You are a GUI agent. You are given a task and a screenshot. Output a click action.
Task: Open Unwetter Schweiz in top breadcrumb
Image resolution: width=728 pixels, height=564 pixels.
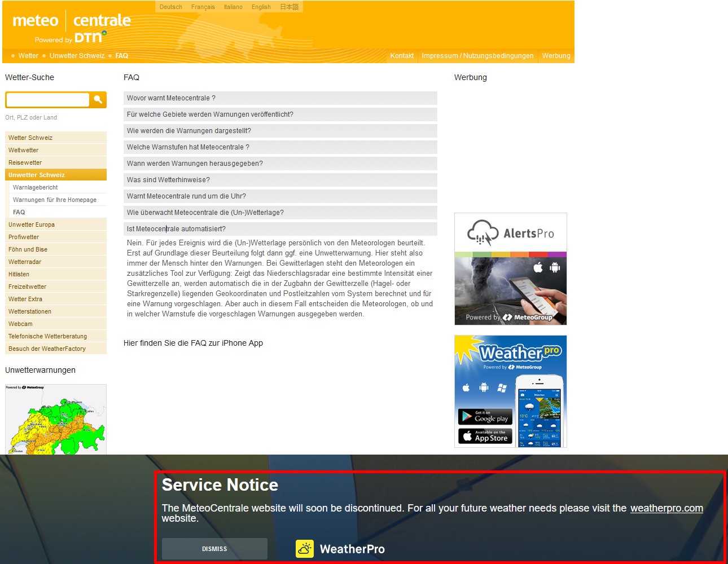point(77,56)
